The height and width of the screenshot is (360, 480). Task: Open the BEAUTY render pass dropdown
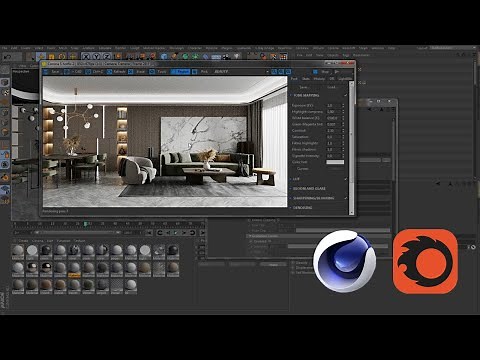[241, 72]
